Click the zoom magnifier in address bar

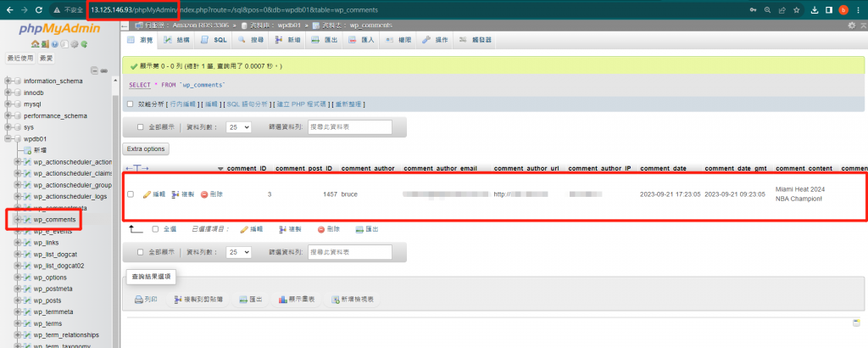coord(768,10)
